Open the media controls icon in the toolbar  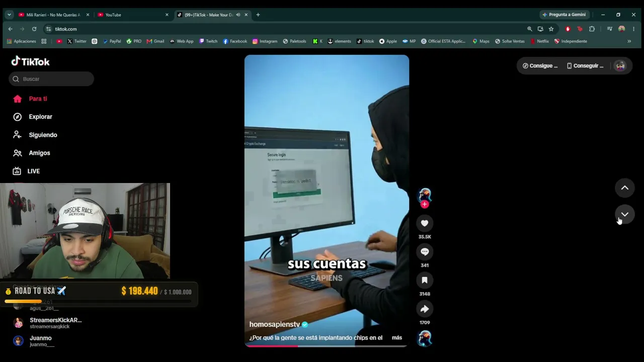(x=610, y=29)
